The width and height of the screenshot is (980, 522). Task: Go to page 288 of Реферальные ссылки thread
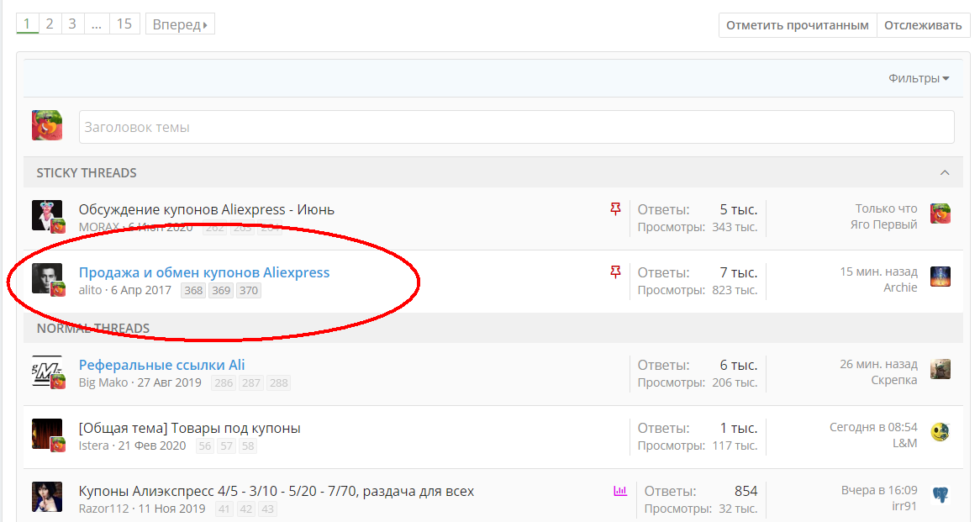[x=279, y=383]
